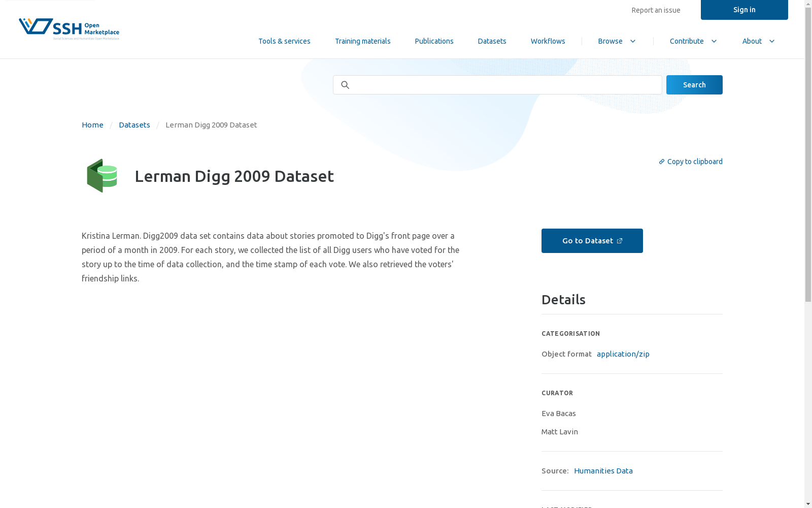Click the Lerman Digg 2009 Dataset heading
Screen dimensions: 812x508
click(x=234, y=176)
